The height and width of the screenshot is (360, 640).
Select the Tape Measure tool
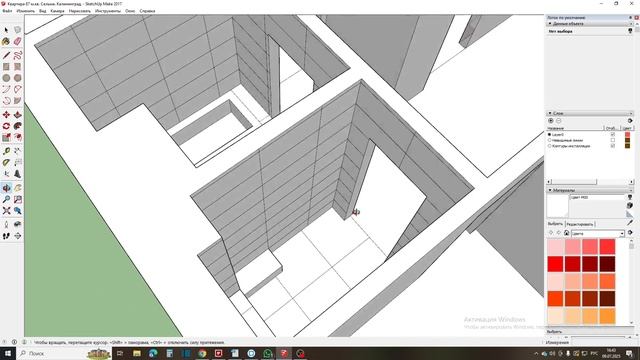coord(6,151)
